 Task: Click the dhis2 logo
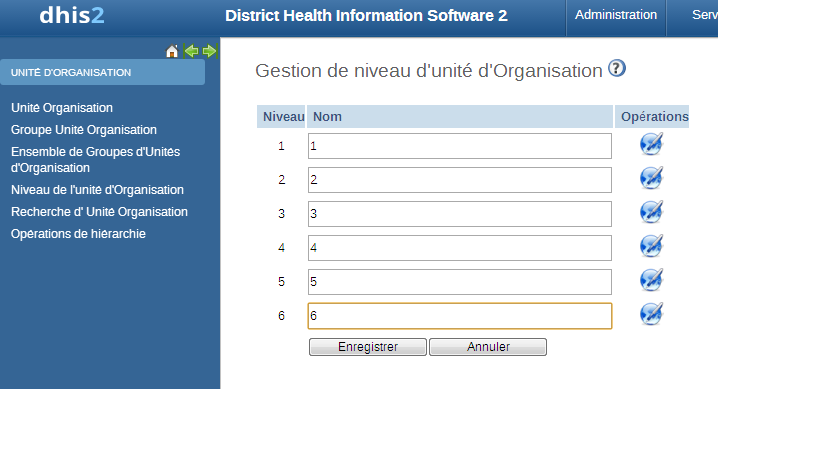[x=71, y=16]
